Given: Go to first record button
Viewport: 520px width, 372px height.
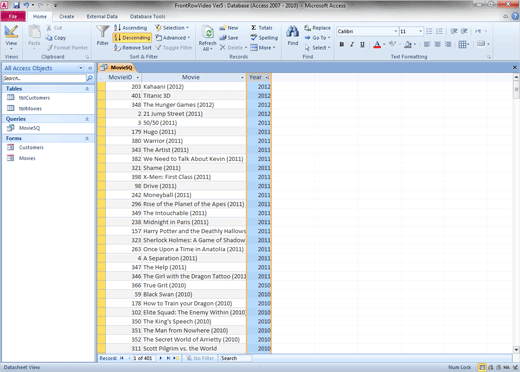Looking at the screenshot, I should (x=122, y=358).
